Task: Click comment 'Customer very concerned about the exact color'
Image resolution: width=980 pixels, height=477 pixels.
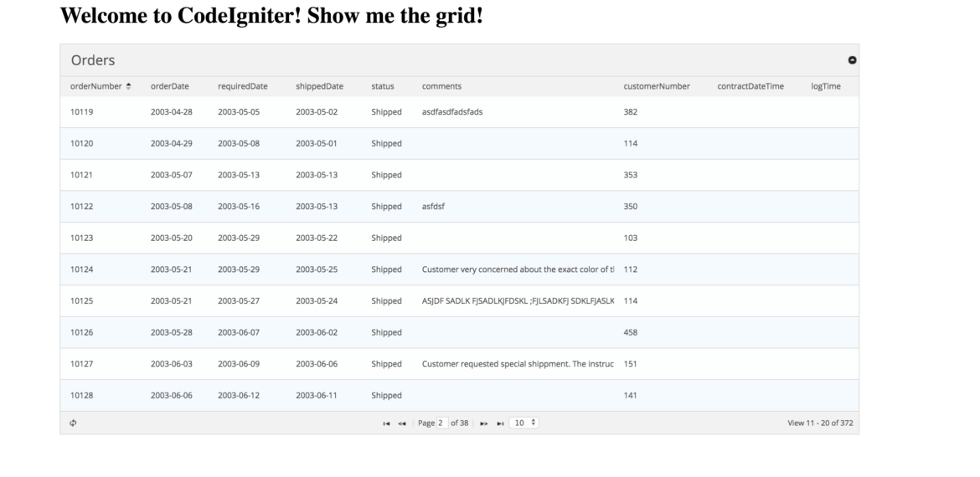Action: [x=518, y=269]
